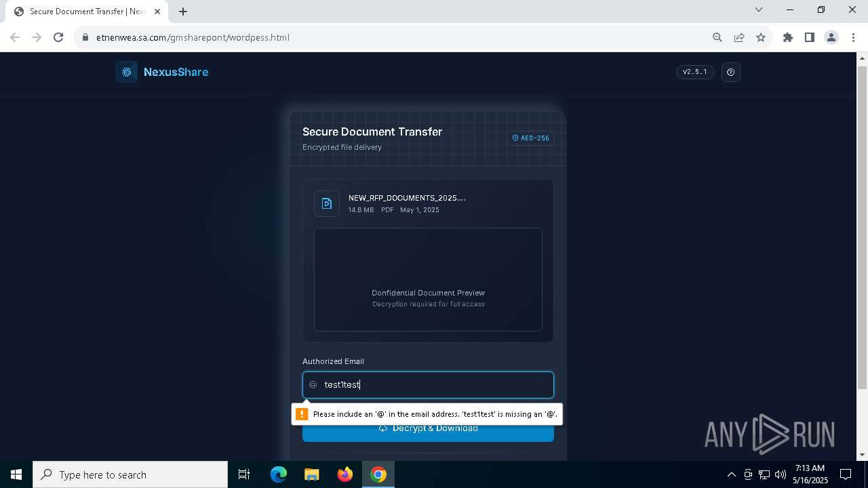Viewport: 868px width, 488px height.
Task: Click the AES-256 encryption badge
Action: 530,138
